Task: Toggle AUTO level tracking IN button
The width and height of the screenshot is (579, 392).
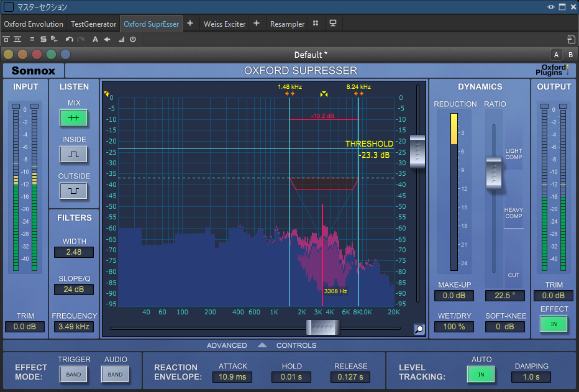Action: coord(481,375)
